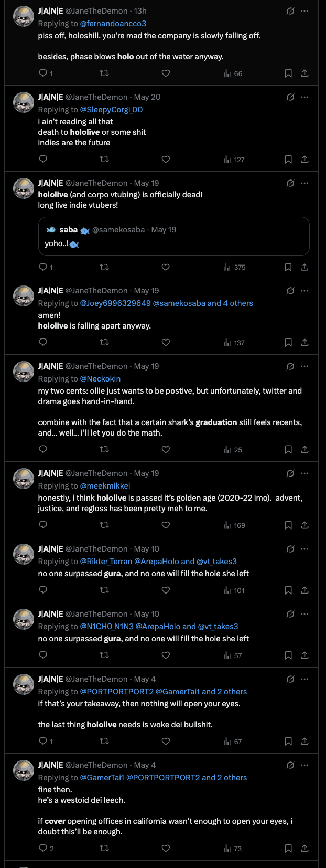Reply to the tweet mentioning @Rikter_Terran
326x868 pixels.
(44, 590)
